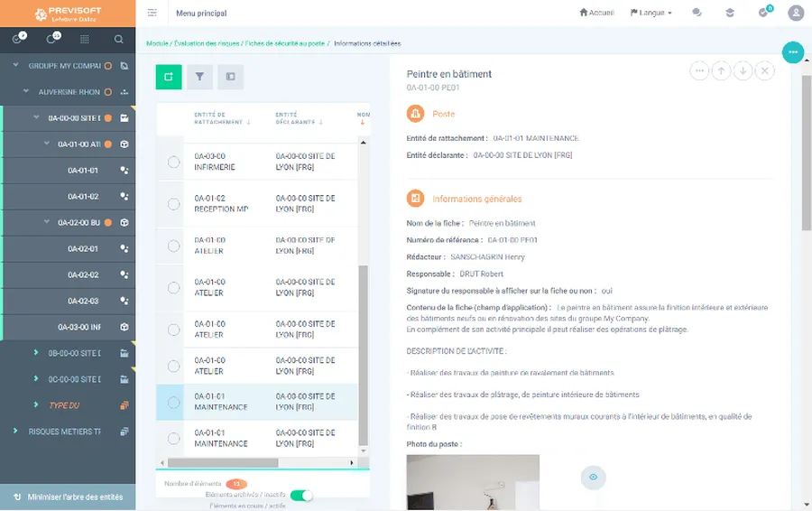Go to previous record with up arrow
812x511 pixels.
click(x=721, y=71)
